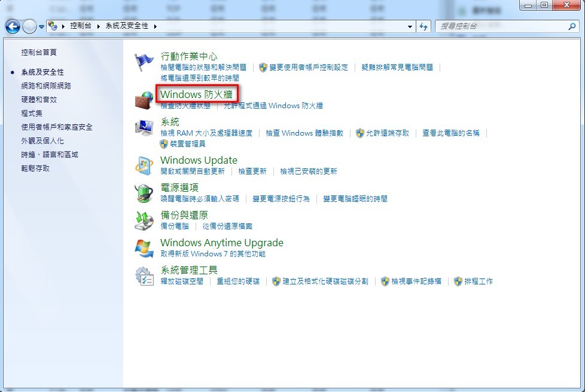Expand arrow after 系統及安全性 in breadcrumb
The width and height of the screenshot is (585, 392).
[x=155, y=26]
